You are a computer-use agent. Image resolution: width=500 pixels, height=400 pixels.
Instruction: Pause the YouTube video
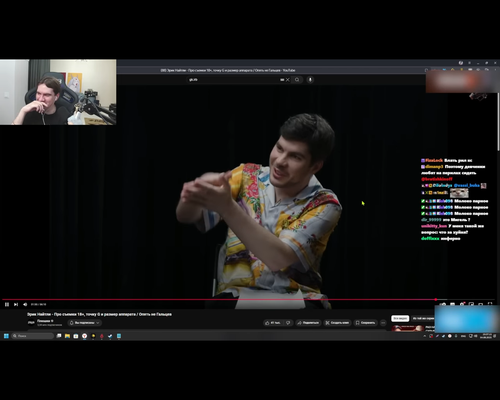tap(7, 304)
